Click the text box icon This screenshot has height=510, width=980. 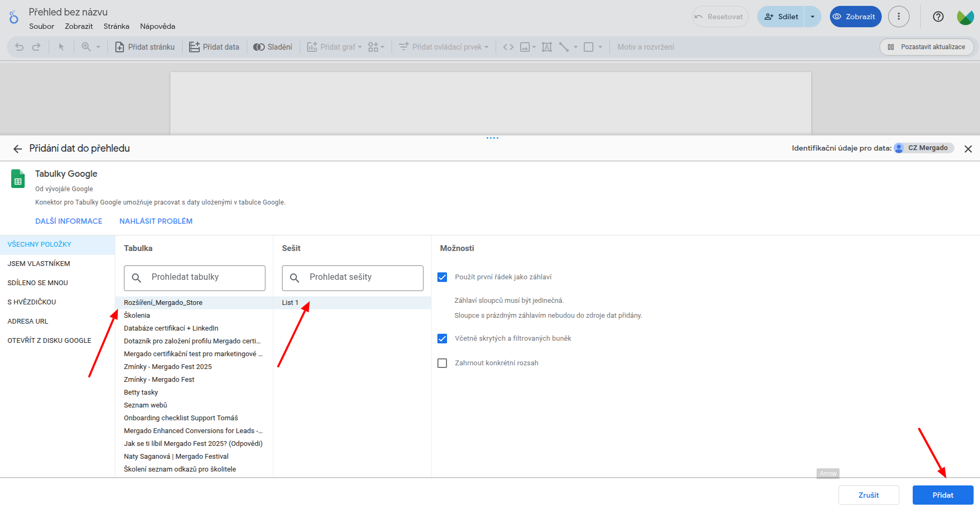[x=547, y=47]
